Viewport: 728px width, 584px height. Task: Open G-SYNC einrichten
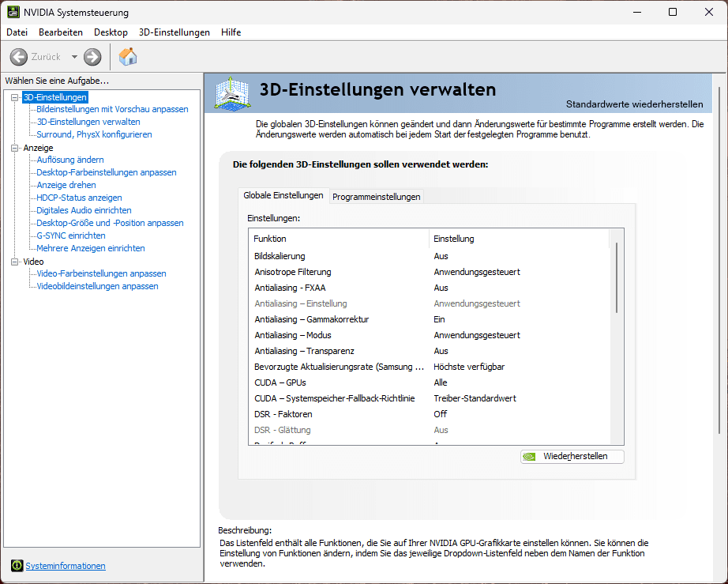[x=71, y=235]
